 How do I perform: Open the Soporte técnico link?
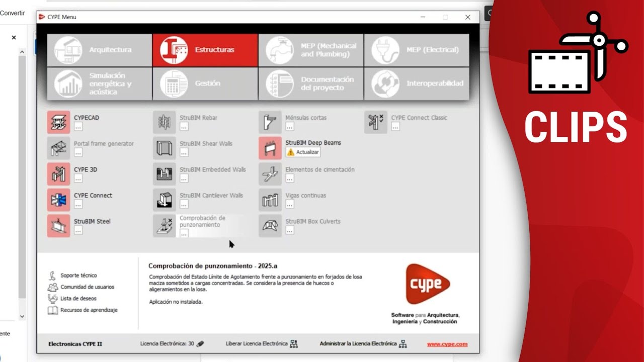[78, 276]
